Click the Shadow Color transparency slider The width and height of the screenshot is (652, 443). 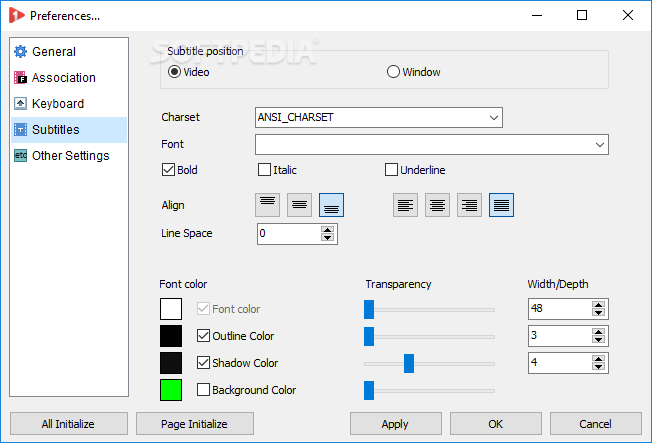(429, 364)
